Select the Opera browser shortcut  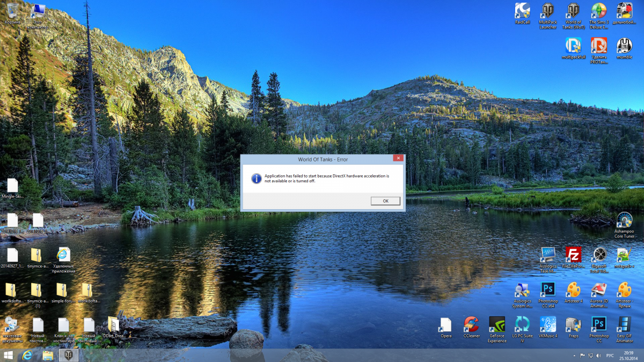pos(446,327)
